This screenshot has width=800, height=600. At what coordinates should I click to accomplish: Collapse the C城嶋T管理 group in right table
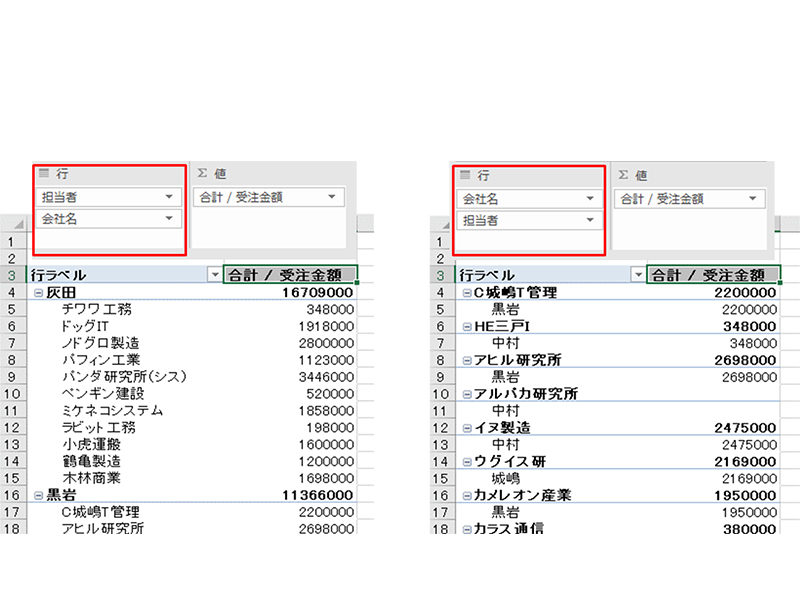(466, 293)
